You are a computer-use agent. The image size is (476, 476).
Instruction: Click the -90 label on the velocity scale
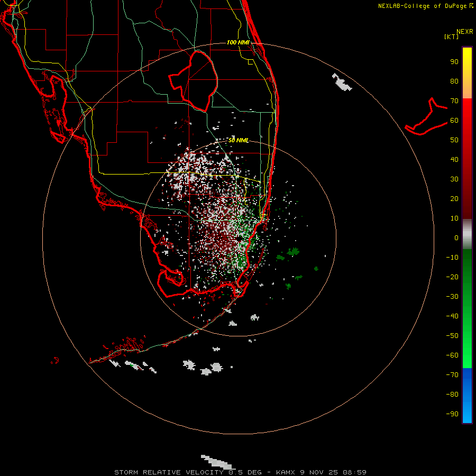(452, 414)
